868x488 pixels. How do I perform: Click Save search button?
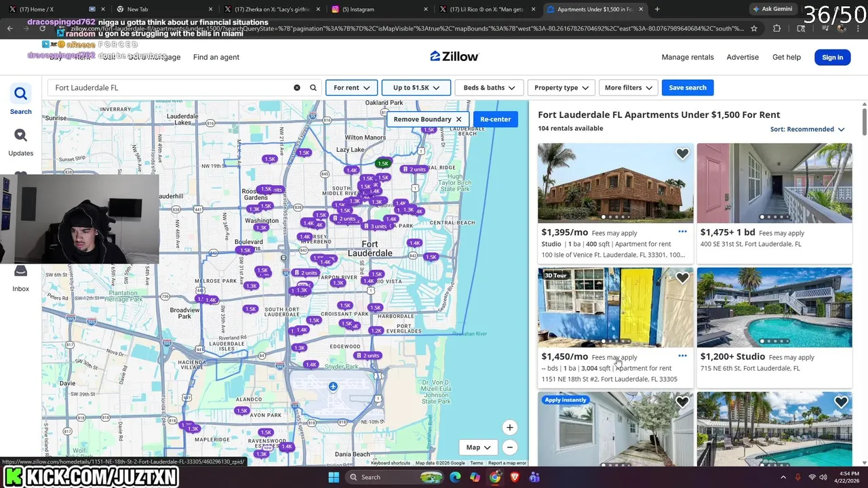click(688, 87)
